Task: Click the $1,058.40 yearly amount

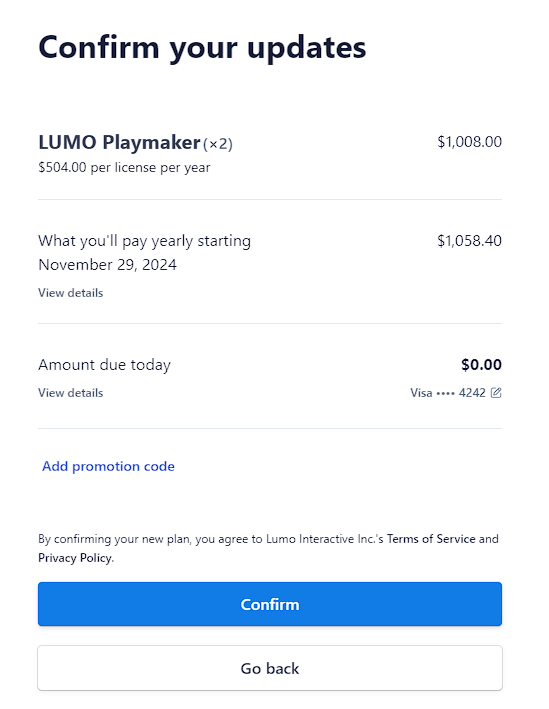Action: pos(469,241)
